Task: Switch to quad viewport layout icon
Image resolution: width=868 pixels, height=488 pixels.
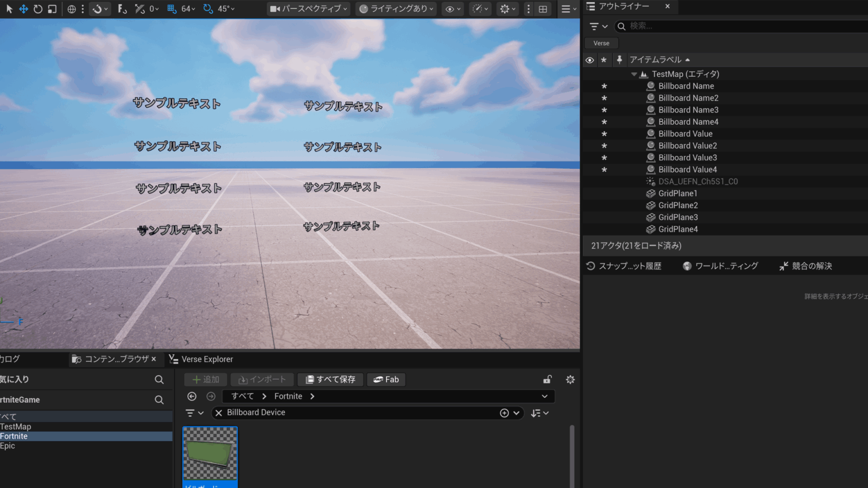Action: (542, 8)
